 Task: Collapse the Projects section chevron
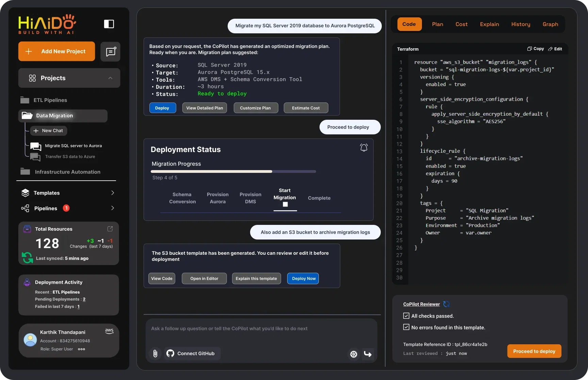[x=110, y=78]
